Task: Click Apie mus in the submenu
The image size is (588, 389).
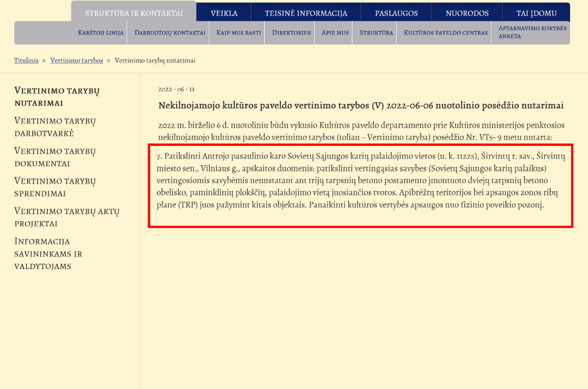Action: pyautogui.click(x=335, y=33)
